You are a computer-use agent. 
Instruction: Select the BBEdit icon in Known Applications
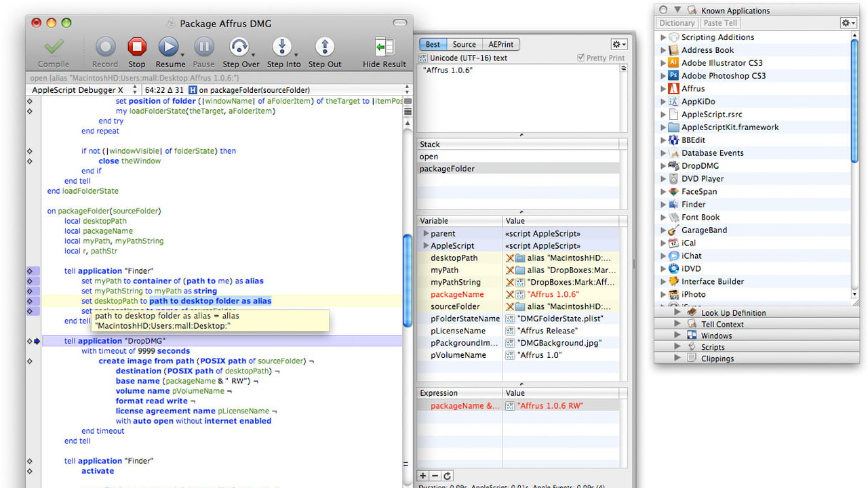(673, 140)
